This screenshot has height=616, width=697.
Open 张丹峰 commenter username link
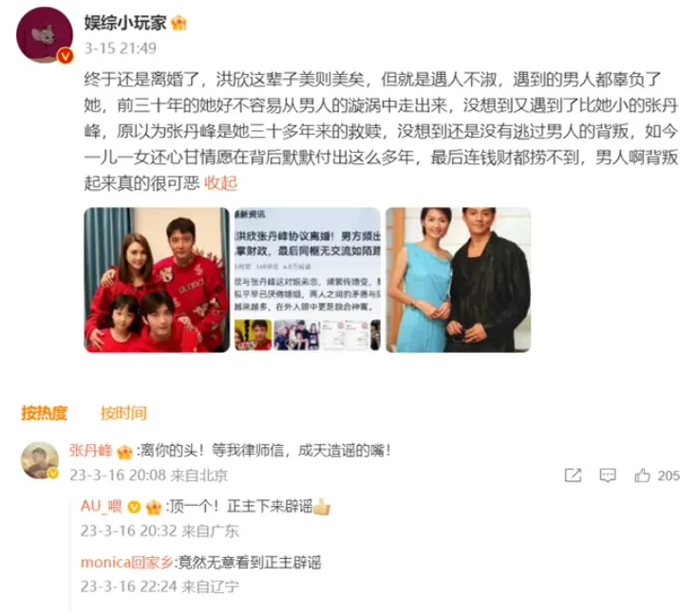click(90, 451)
